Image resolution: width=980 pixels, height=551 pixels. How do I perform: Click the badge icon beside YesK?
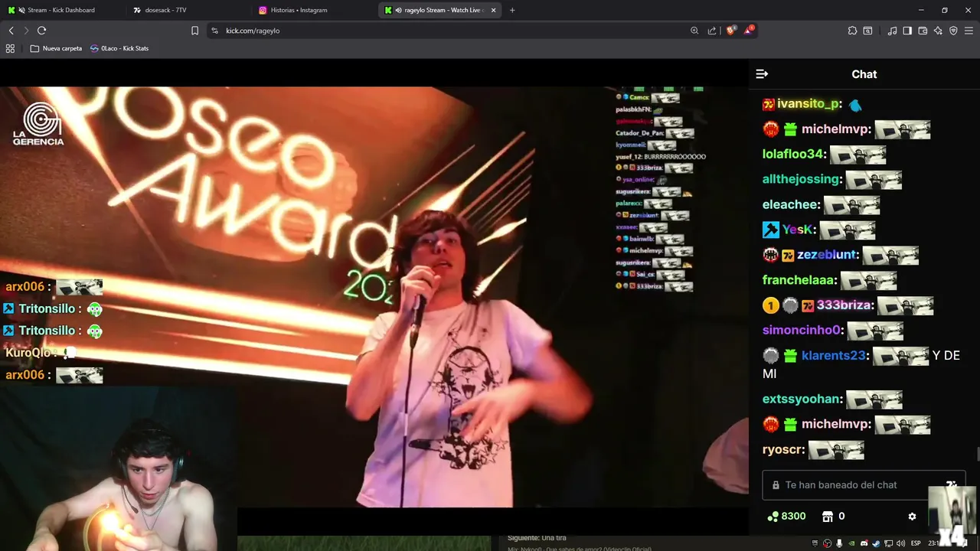tap(770, 230)
